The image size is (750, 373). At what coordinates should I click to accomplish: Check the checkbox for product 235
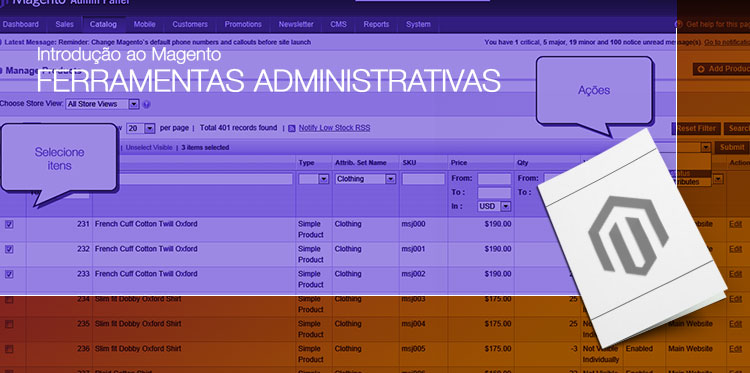[9, 324]
